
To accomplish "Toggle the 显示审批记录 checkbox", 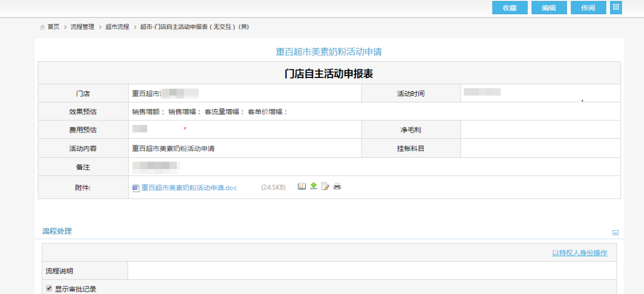I will coord(49,288).
